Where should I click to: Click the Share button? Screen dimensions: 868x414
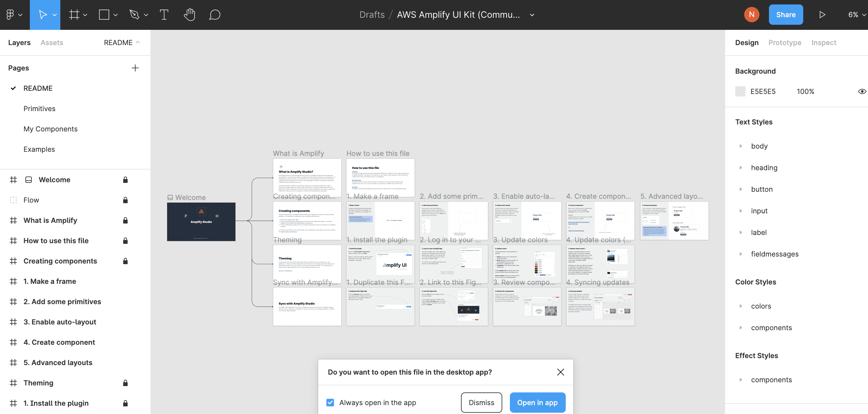(x=786, y=15)
